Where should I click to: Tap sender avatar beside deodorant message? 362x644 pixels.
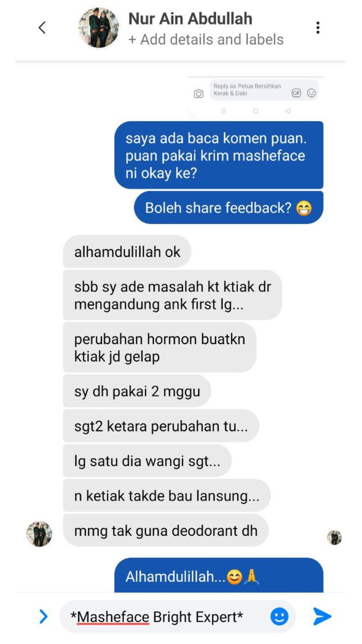[x=40, y=534]
